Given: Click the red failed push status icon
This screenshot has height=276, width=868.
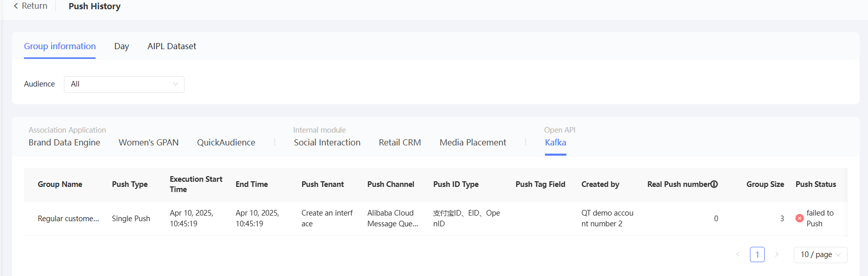Looking at the screenshot, I should point(800,218).
